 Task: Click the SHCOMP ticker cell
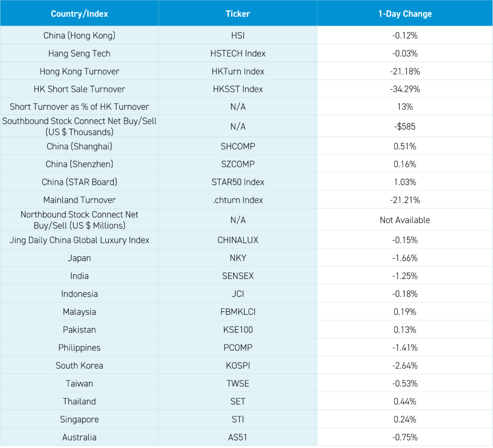(x=238, y=146)
